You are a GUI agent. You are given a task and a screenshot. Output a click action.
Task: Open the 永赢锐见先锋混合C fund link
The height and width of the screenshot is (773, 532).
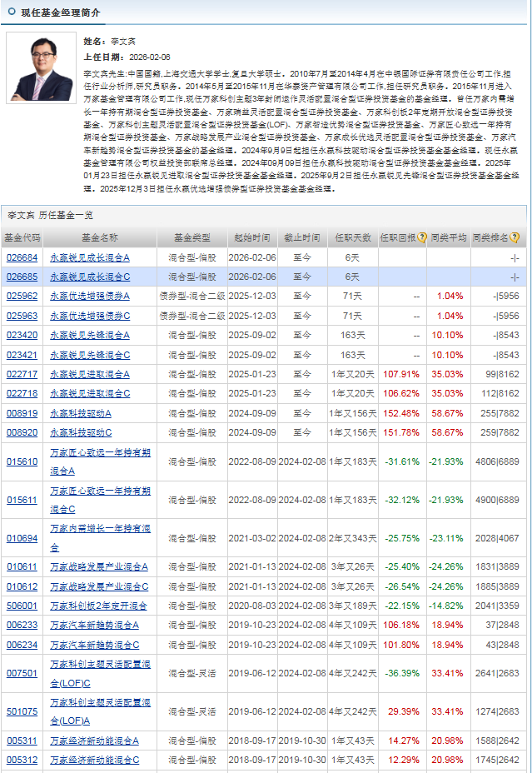[x=90, y=355]
